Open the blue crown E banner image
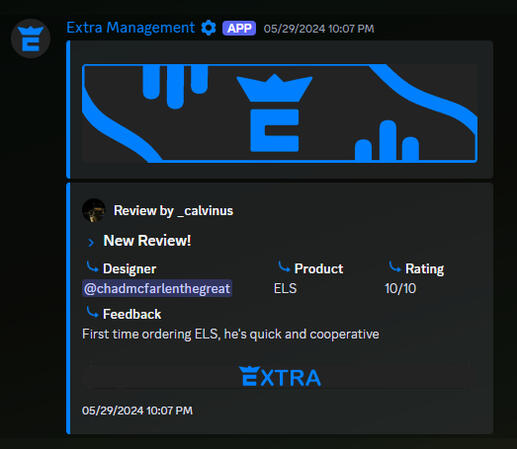This screenshot has height=449, width=517. 280,113
